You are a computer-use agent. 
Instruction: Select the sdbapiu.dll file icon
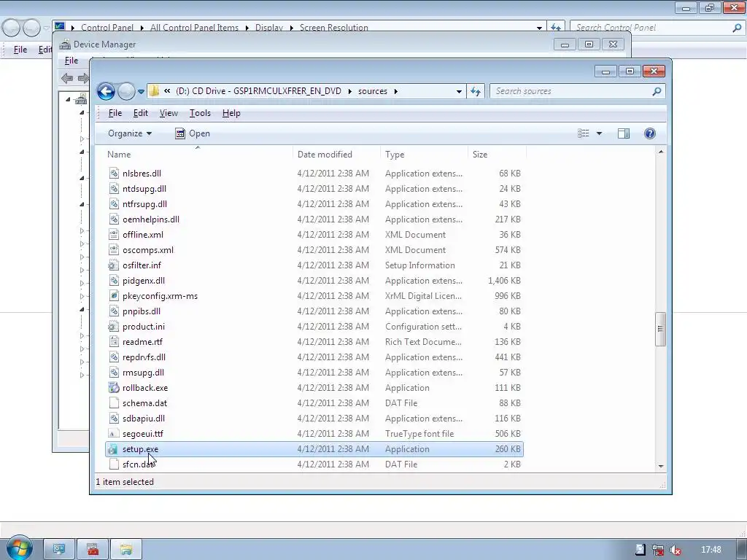click(113, 419)
